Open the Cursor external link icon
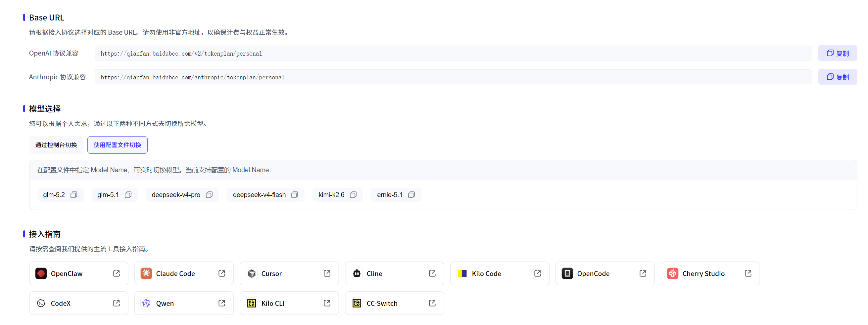868x325 pixels. [x=327, y=273]
